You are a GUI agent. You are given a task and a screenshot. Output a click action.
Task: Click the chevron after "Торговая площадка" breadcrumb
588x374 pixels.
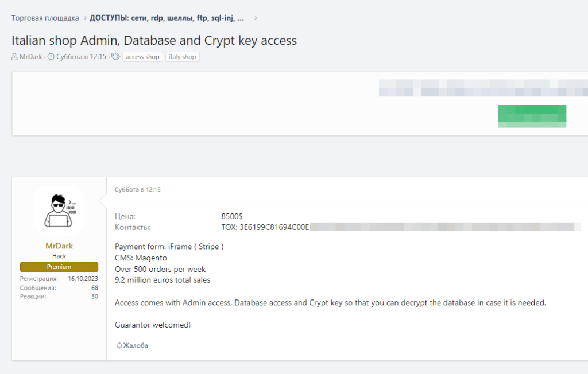(x=84, y=18)
